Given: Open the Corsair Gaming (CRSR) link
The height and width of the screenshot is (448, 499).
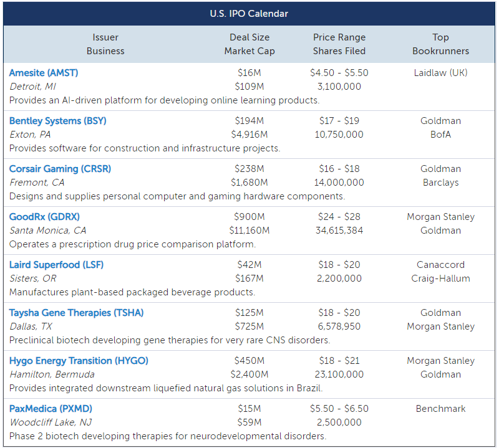Looking at the screenshot, I should tap(60, 169).
